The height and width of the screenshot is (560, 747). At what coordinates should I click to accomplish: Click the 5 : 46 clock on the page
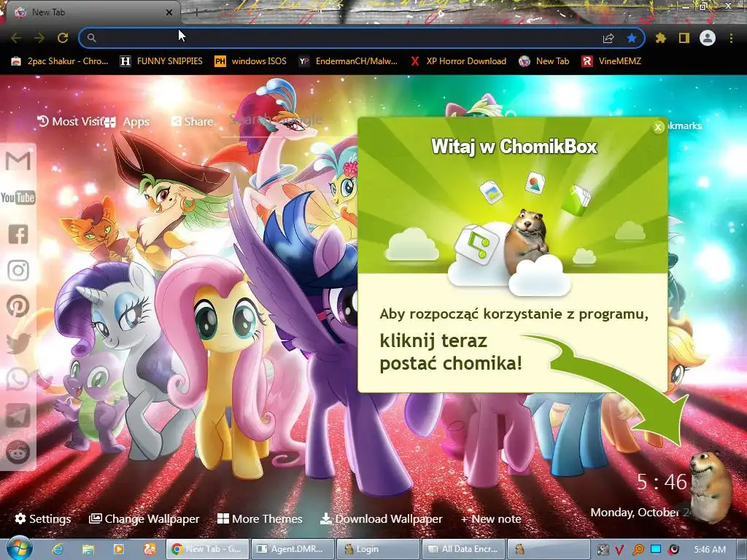coord(662,482)
